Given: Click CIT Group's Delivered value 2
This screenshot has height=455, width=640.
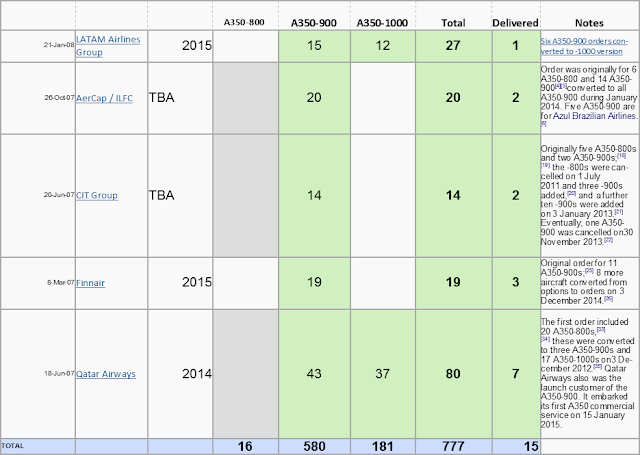Looking at the screenshot, I should tap(516, 196).
